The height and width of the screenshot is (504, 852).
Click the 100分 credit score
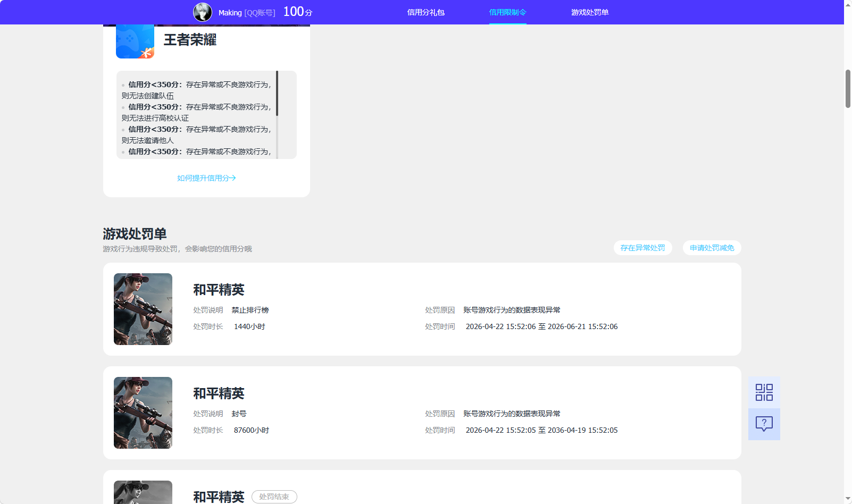tap(298, 12)
